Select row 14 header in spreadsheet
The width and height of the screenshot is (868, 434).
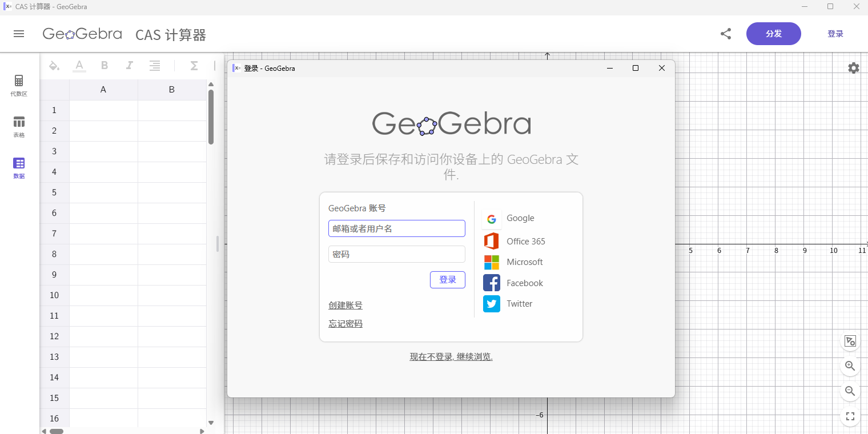[54, 377]
